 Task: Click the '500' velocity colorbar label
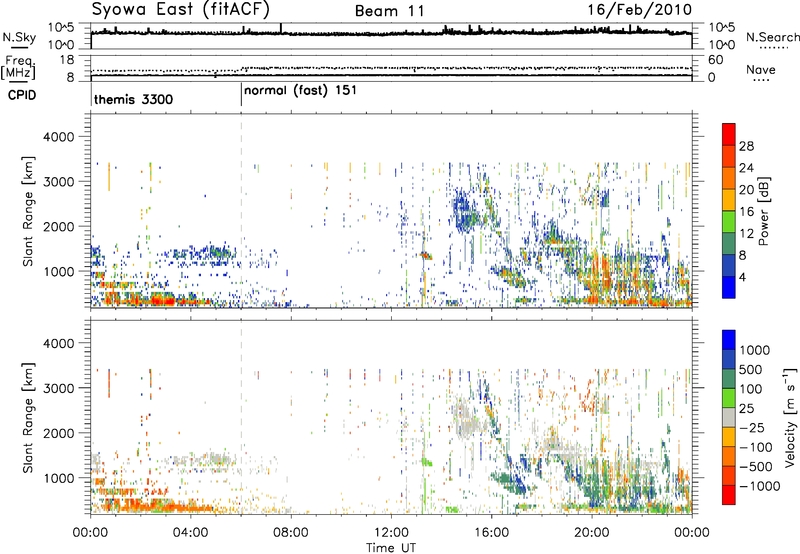[751, 370]
